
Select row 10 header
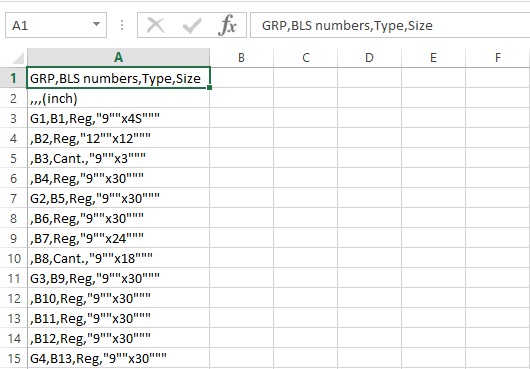click(x=14, y=258)
